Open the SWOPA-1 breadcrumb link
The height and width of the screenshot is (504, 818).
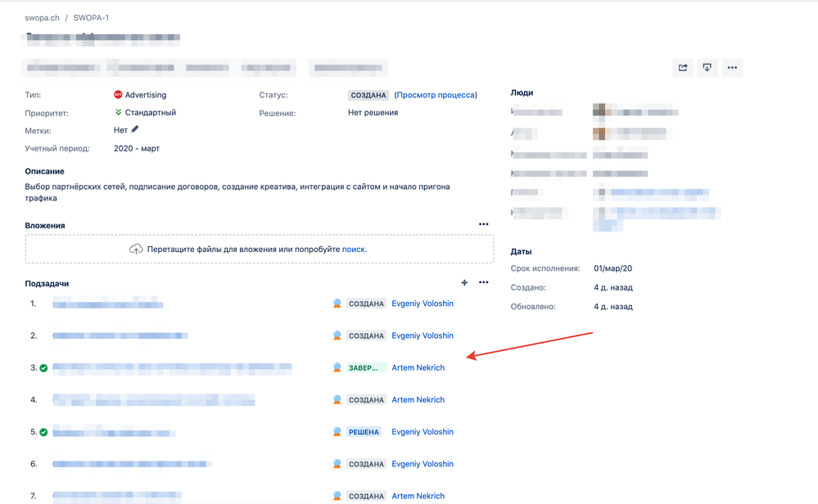pyautogui.click(x=91, y=18)
